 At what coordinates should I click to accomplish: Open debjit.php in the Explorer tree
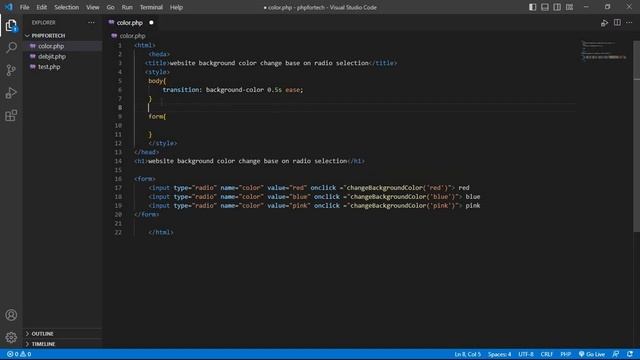coord(52,56)
